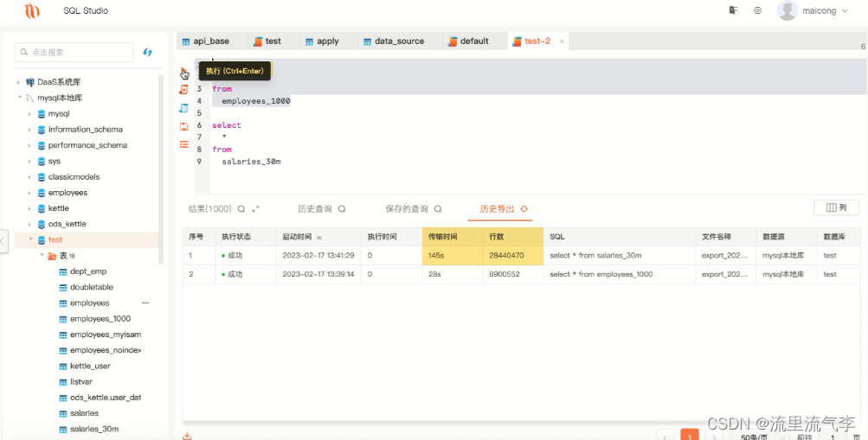The height and width of the screenshot is (440, 868).
Task: Collapse the mysql本地库 tree node
Action: (x=19, y=98)
